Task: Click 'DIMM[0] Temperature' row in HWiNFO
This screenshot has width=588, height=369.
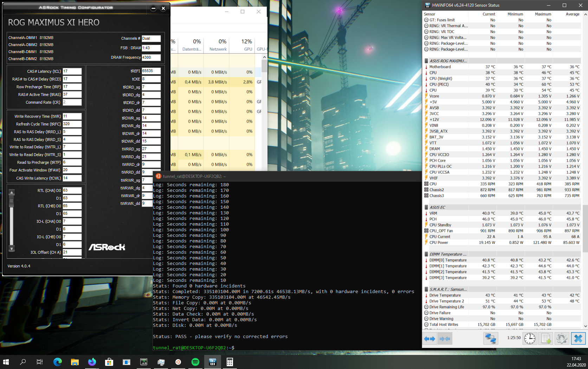Action: [x=502, y=260]
